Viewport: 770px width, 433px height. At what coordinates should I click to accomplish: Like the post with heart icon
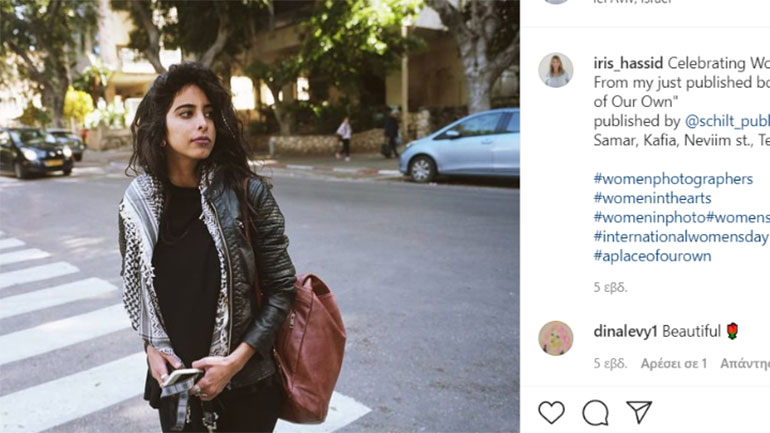(x=551, y=412)
